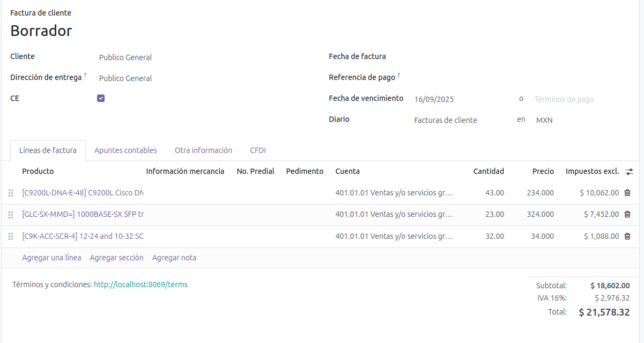Image resolution: width=644 pixels, height=343 pixels.
Task: Show help tooltip for Referencia de pago
Action: pyautogui.click(x=399, y=76)
